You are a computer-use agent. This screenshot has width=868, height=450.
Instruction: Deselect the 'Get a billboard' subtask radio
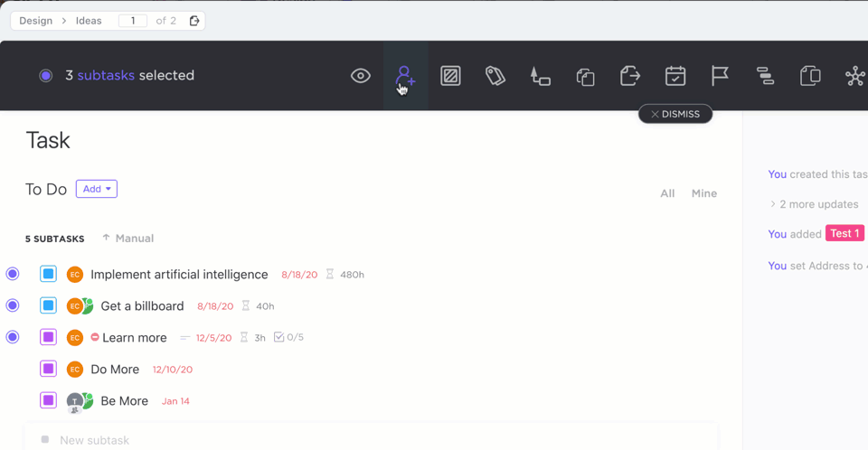click(x=13, y=305)
